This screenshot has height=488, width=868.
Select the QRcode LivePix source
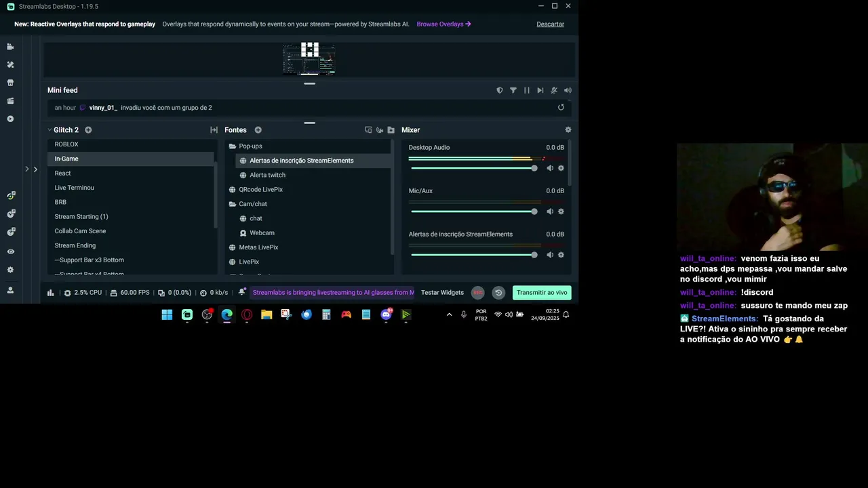point(308,190)
